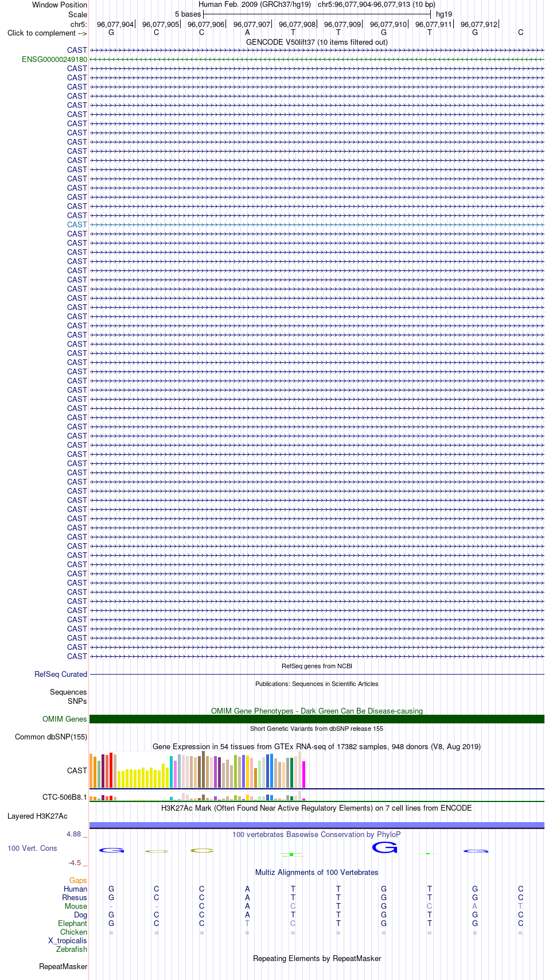Click 'OMIM Gene Phenotypes' track title
This screenshot has height=980, width=545.
317,711
